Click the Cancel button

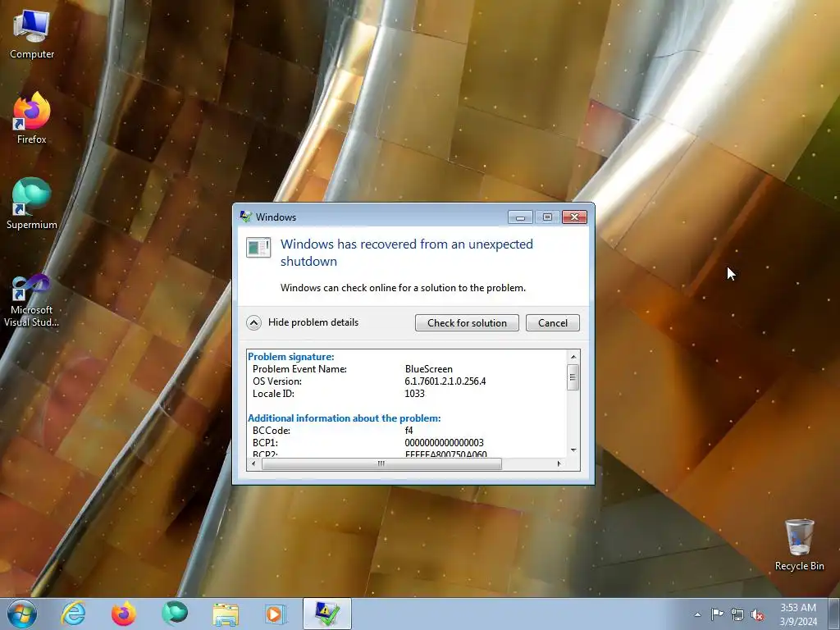coord(552,323)
